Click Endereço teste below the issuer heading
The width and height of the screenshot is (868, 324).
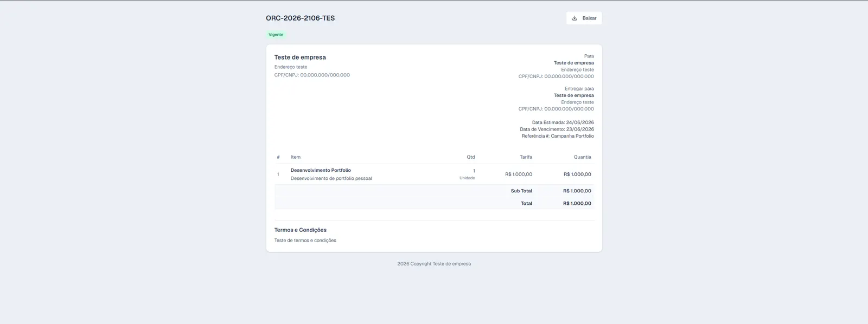[291, 67]
